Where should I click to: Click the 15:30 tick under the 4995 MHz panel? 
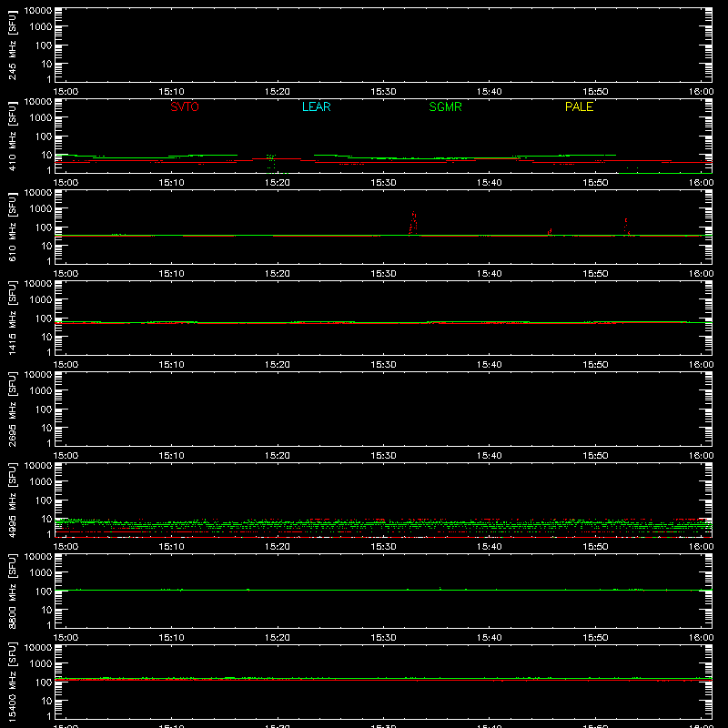pos(383,547)
